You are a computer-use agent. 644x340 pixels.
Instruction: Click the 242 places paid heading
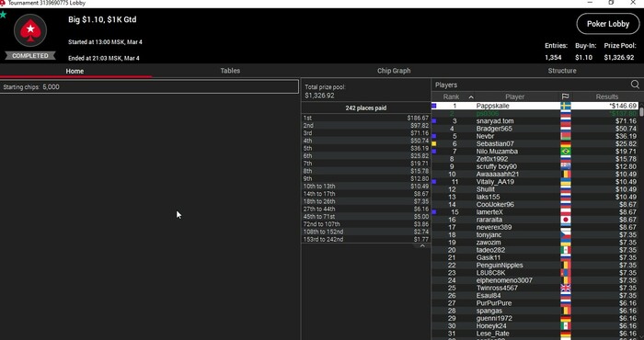[x=365, y=108]
